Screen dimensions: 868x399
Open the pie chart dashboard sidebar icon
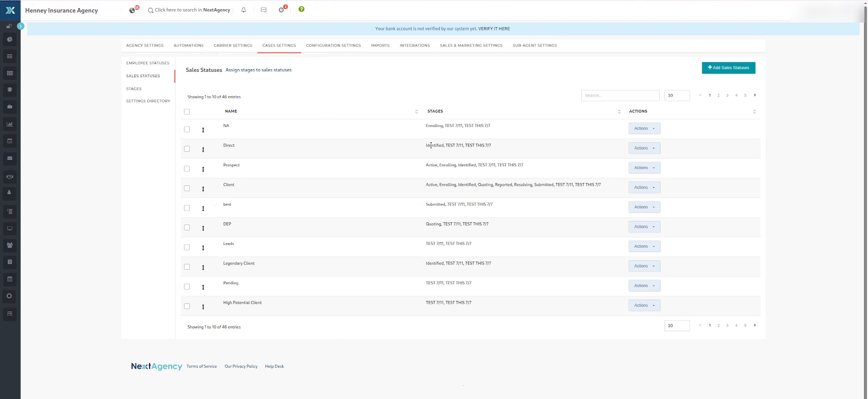point(9,39)
